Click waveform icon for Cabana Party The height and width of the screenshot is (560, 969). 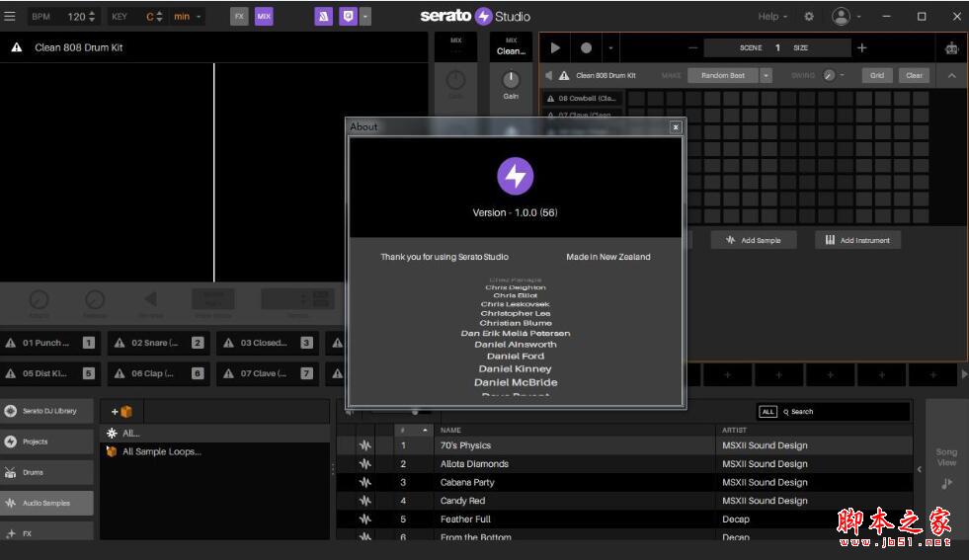click(x=365, y=483)
